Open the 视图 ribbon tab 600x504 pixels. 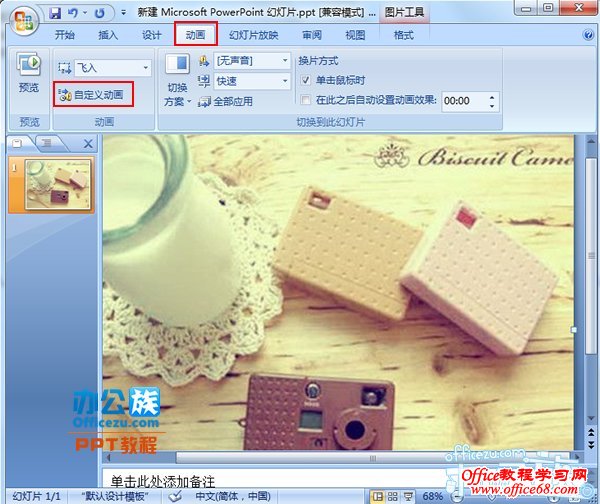[x=355, y=35]
